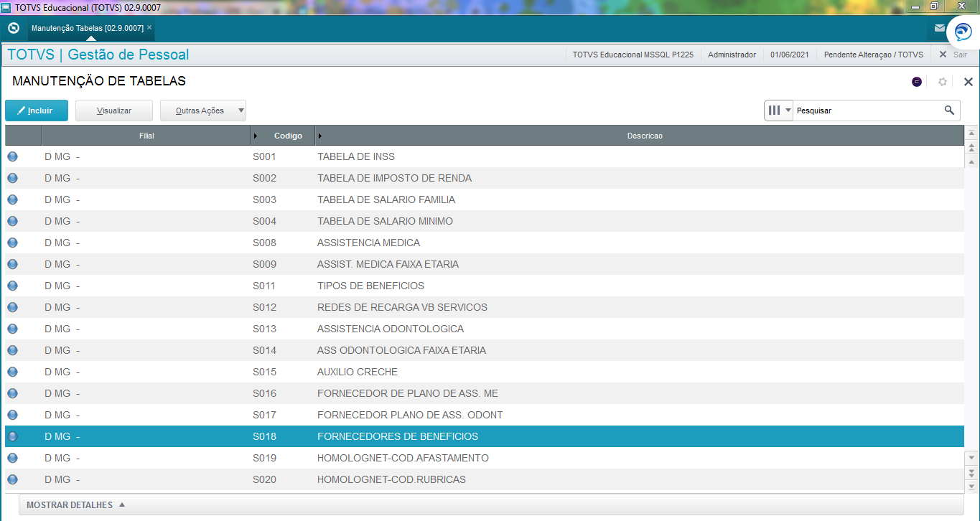Select the HOMOLOGNET-COD.RUBRICAS row
Screen dimensions: 980x521
(x=485, y=479)
